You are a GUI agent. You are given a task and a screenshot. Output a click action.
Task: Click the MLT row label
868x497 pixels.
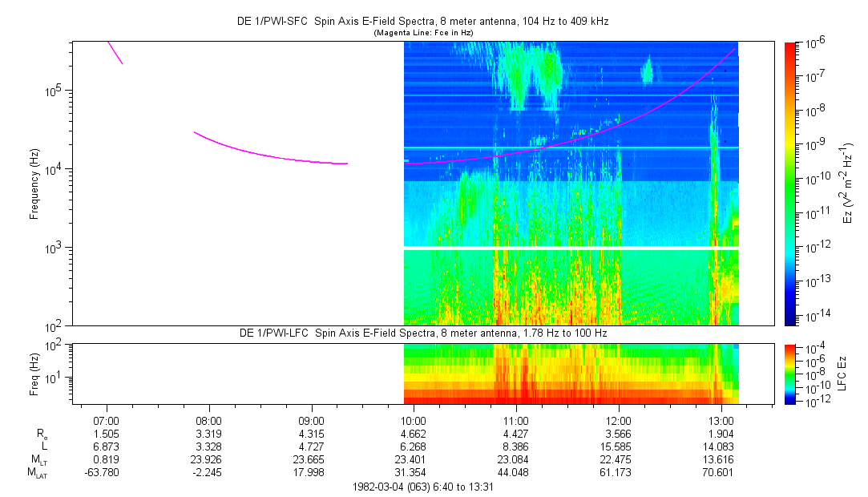(38, 460)
